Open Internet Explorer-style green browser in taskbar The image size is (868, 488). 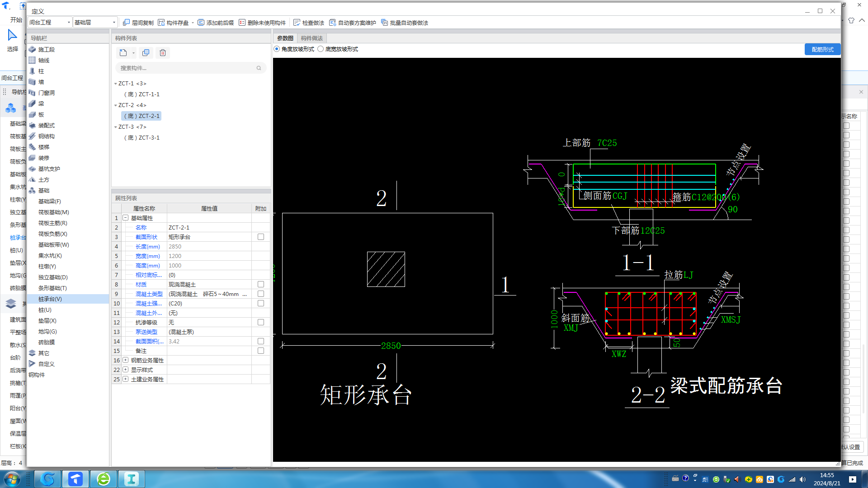104,479
